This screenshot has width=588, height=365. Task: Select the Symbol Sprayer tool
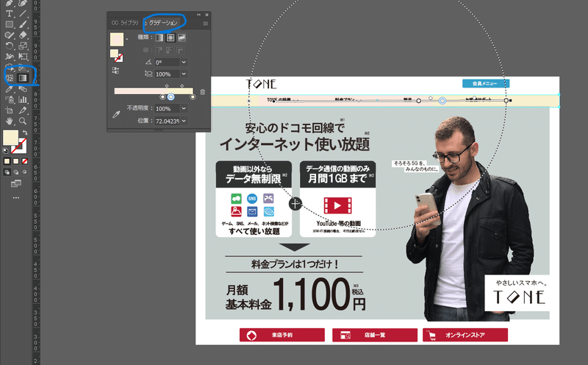point(10,99)
